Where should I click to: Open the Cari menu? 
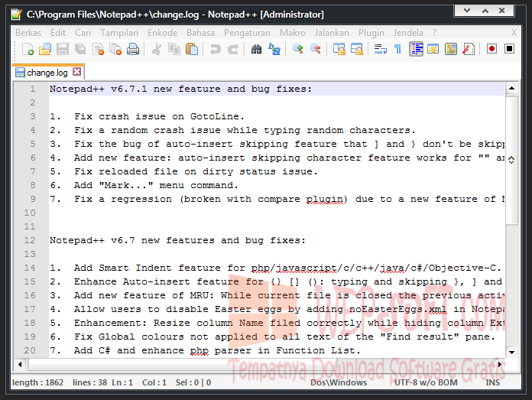[x=83, y=33]
